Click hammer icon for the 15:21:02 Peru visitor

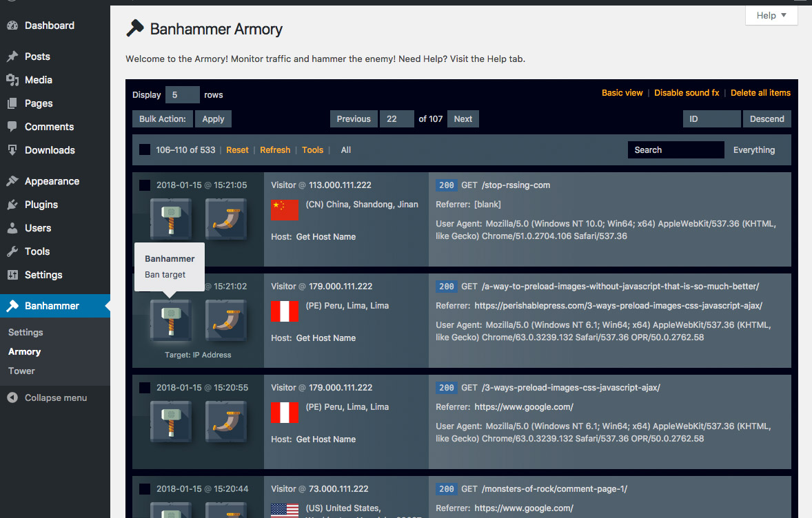pyautogui.click(x=171, y=321)
